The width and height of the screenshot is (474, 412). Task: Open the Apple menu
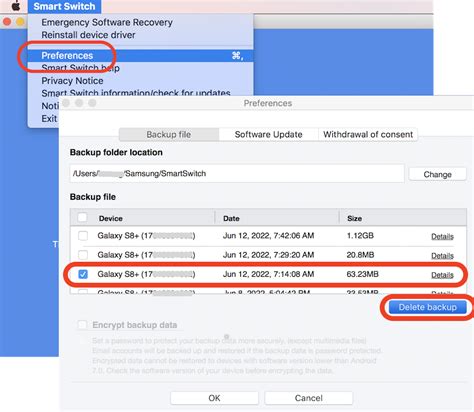(x=16, y=6)
